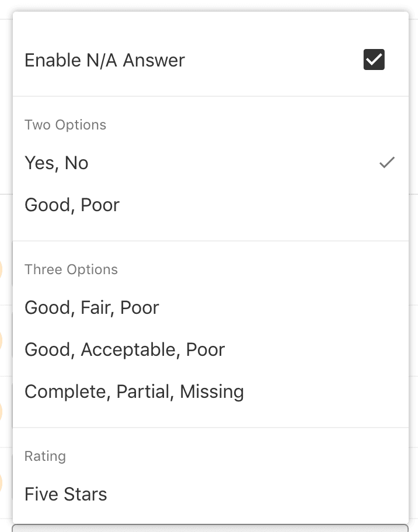Toggle the Enable N/A Answer checkbox
Screen dimensions: 418x532
[374, 60]
